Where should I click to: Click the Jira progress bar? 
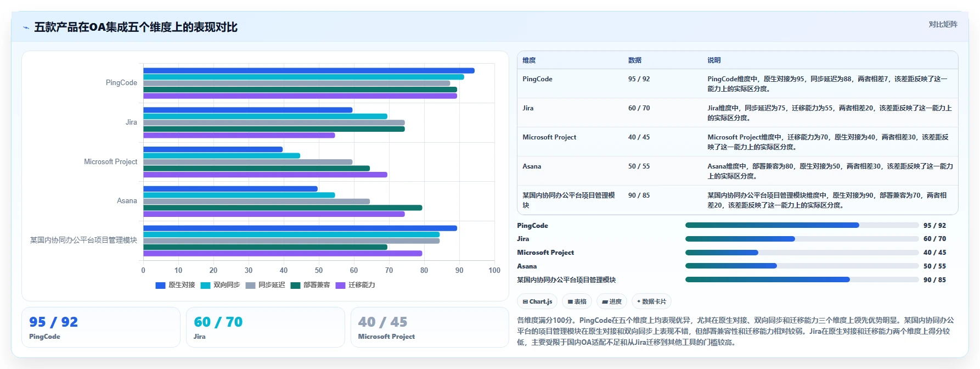click(x=802, y=239)
